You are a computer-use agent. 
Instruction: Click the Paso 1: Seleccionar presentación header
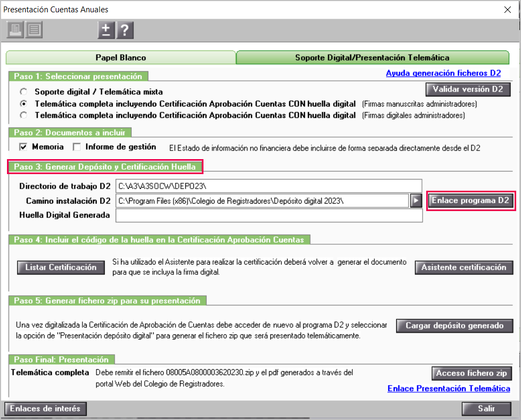[78, 76]
